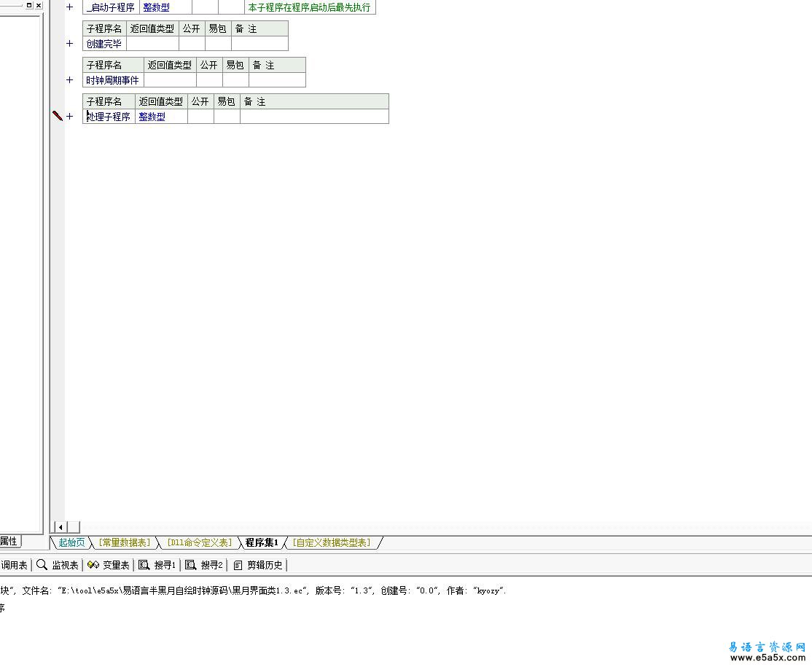Toggle float of the left panel
The height and width of the screenshot is (667, 812).
[29, 5]
